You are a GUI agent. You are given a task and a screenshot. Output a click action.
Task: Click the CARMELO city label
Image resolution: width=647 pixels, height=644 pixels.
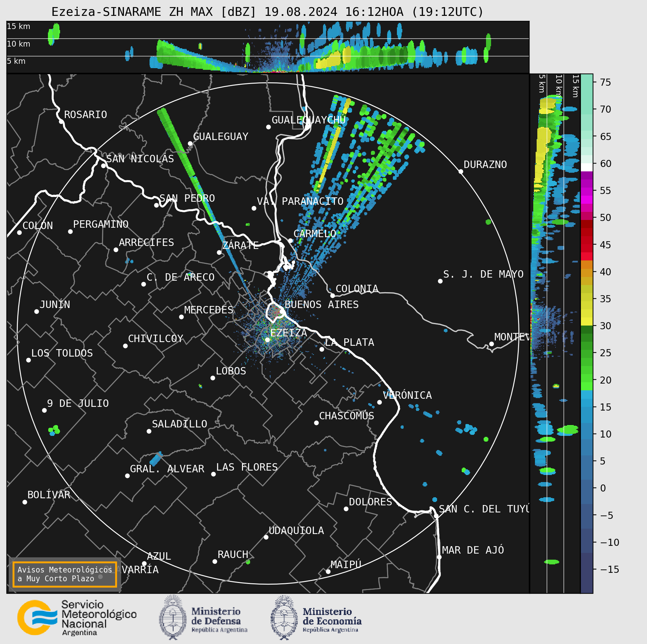point(315,234)
